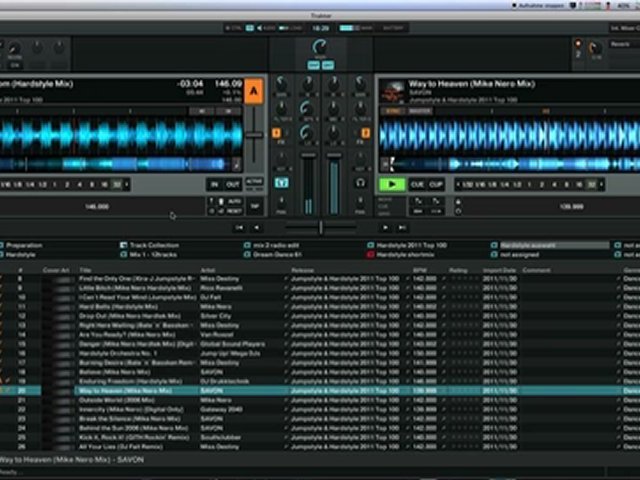Viewport: 640px width, 480px height.
Task: Sort the track list by BPM column
Action: click(418, 270)
